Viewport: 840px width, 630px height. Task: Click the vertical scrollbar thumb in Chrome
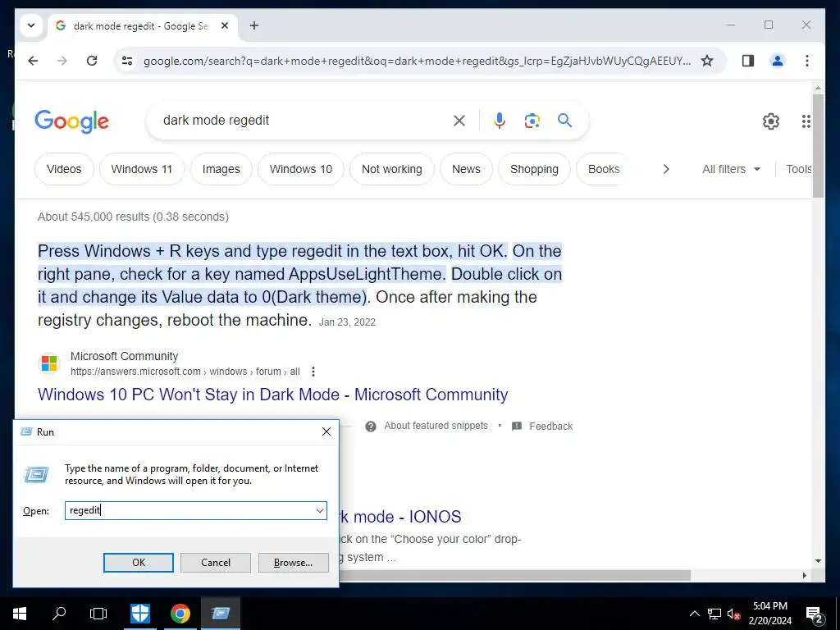818,146
